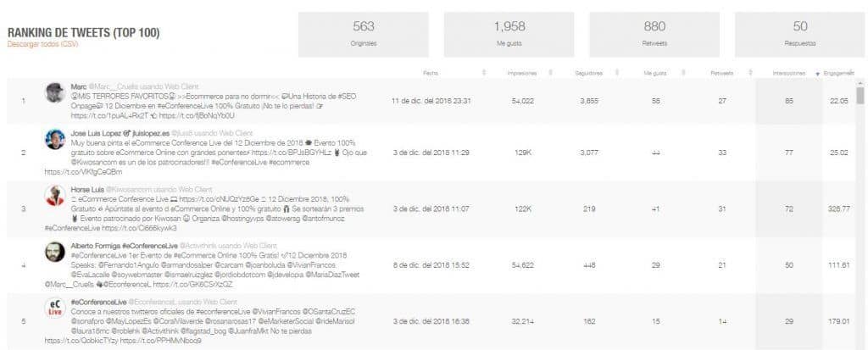Click the table's vertical scrollbar thumb

[860, 95]
